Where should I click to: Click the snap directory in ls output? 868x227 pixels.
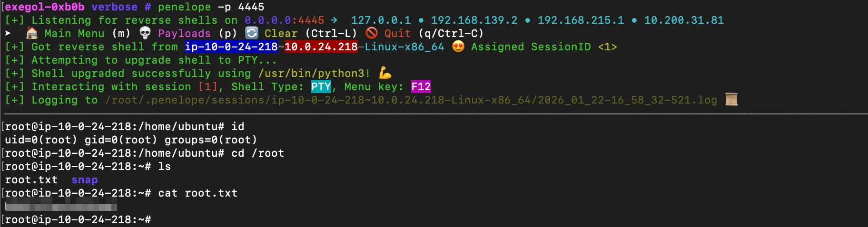[85, 180]
